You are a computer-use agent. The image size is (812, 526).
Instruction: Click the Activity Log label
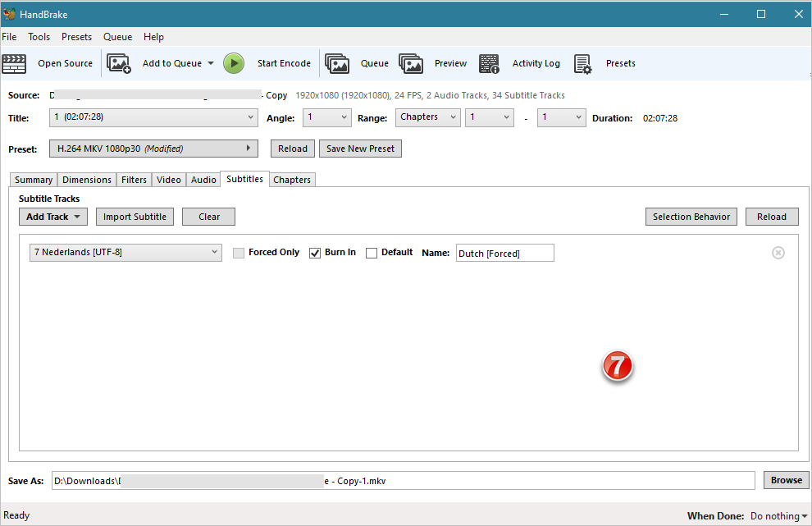pyautogui.click(x=536, y=63)
